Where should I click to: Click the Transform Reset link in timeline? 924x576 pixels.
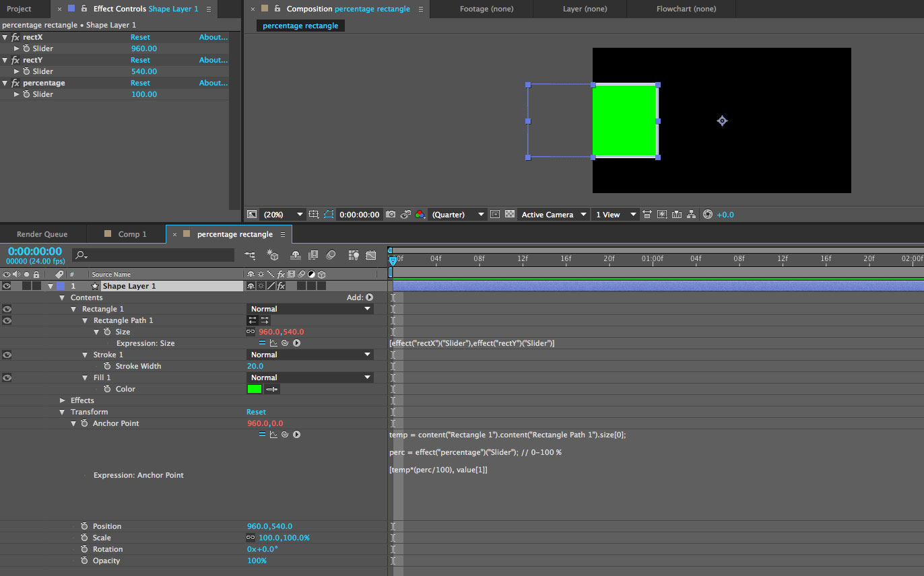coord(256,412)
